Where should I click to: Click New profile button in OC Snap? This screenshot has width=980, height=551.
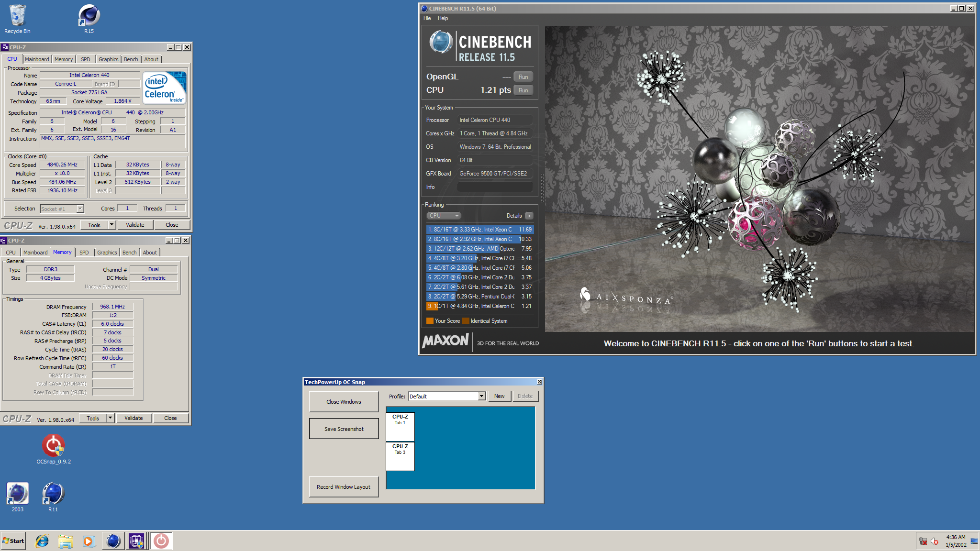pos(500,396)
